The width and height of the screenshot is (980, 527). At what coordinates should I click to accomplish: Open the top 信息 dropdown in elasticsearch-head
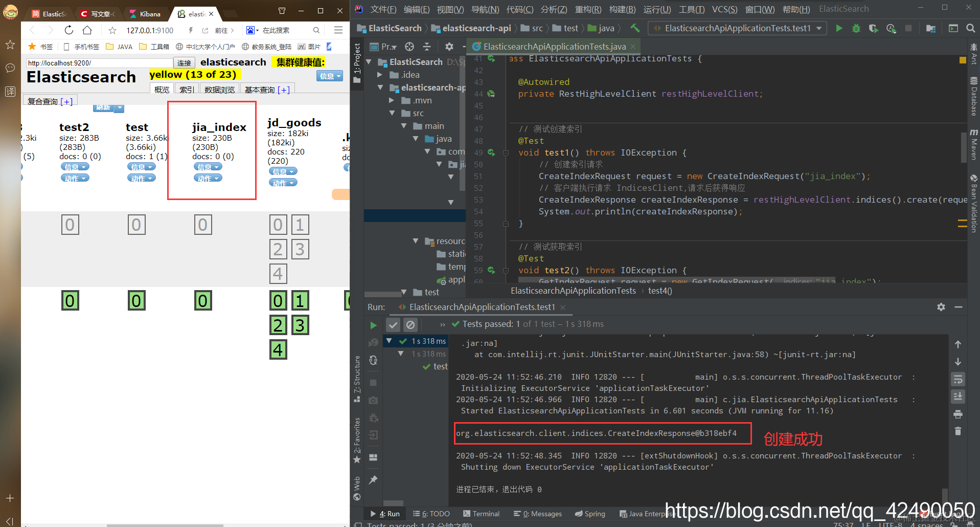pyautogui.click(x=330, y=76)
